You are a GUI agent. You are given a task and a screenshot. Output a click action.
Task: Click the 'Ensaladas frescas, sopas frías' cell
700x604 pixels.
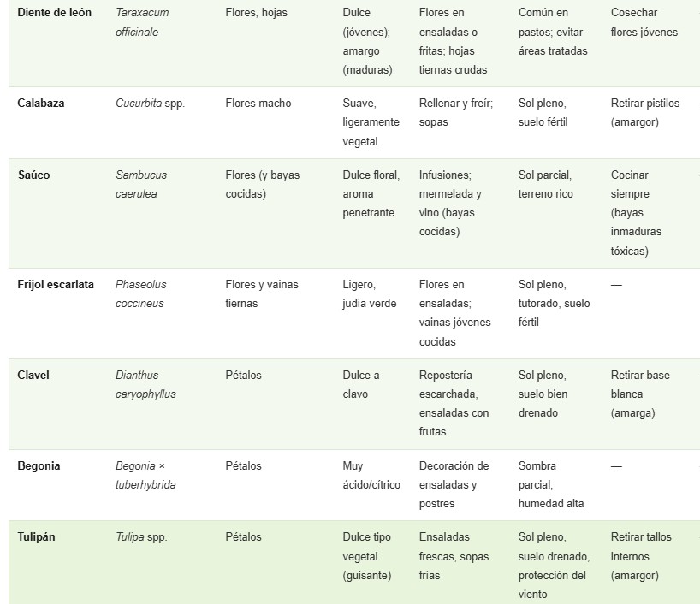[454, 555]
